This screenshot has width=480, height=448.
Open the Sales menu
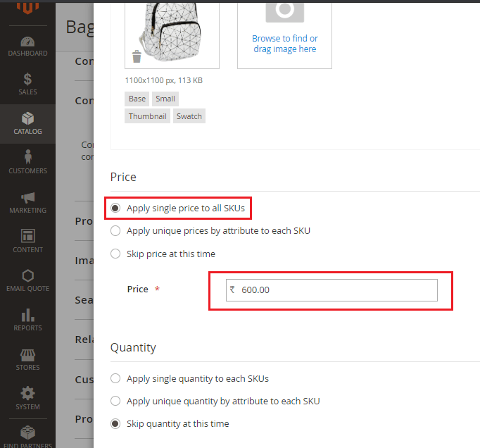point(27,85)
